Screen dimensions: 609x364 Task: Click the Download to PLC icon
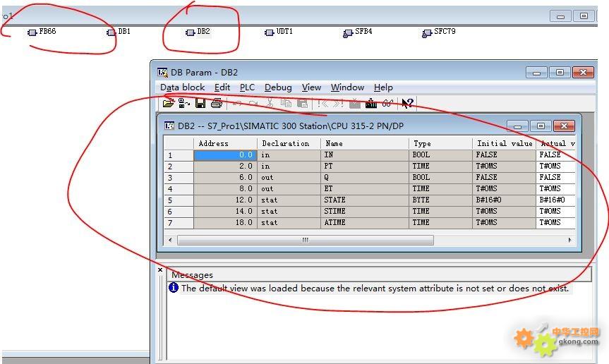[x=371, y=103]
